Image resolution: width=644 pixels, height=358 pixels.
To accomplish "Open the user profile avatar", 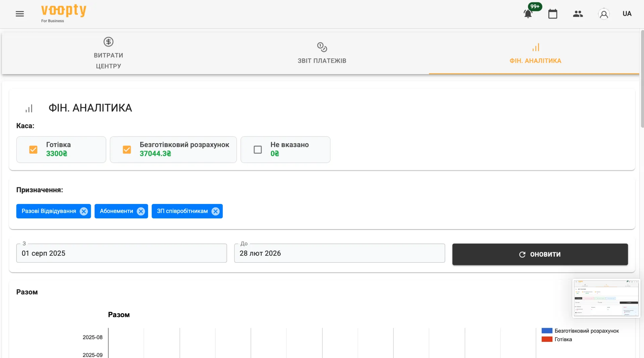I will (x=604, y=14).
